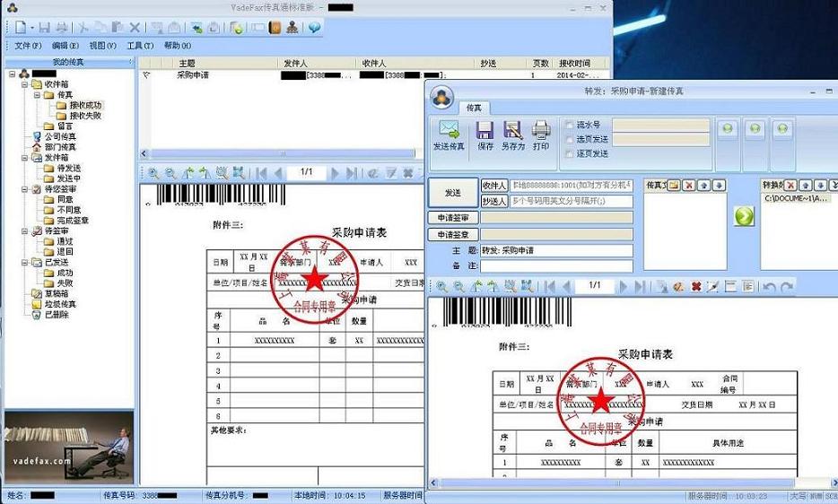Collapse the root account tree node
This screenshot has width=838, height=504.
point(13,74)
